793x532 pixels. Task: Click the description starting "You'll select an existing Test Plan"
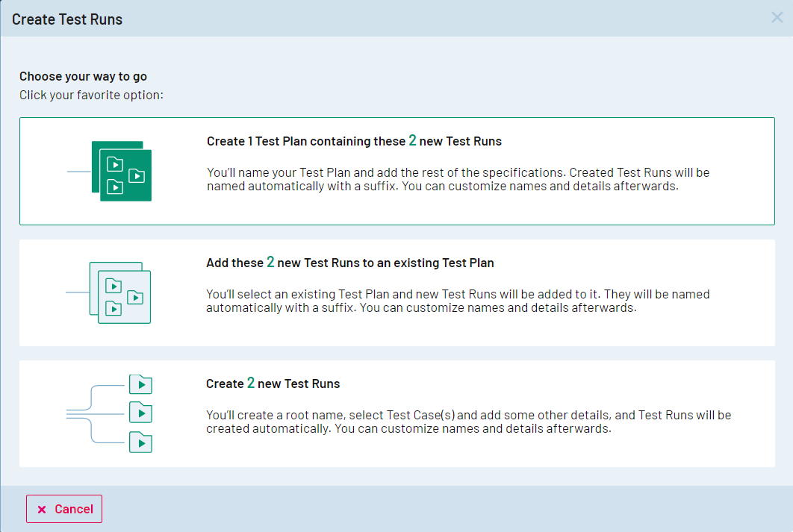click(458, 301)
